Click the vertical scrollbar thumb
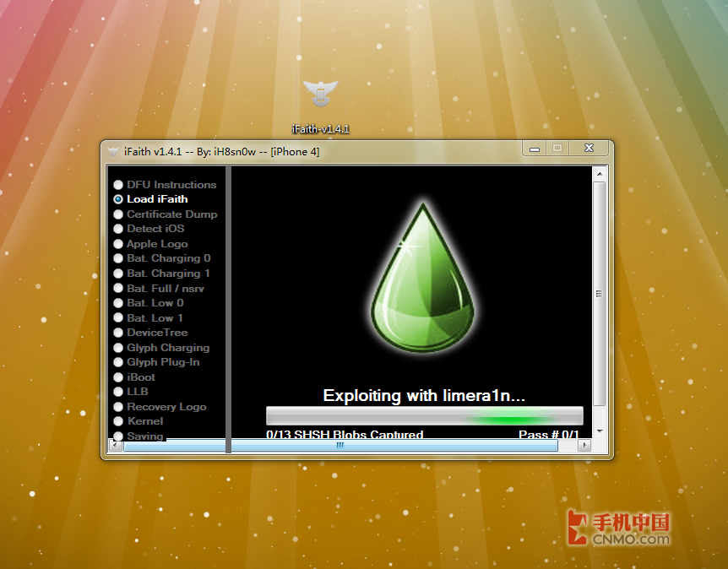This screenshot has width=728, height=569. (x=600, y=294)
